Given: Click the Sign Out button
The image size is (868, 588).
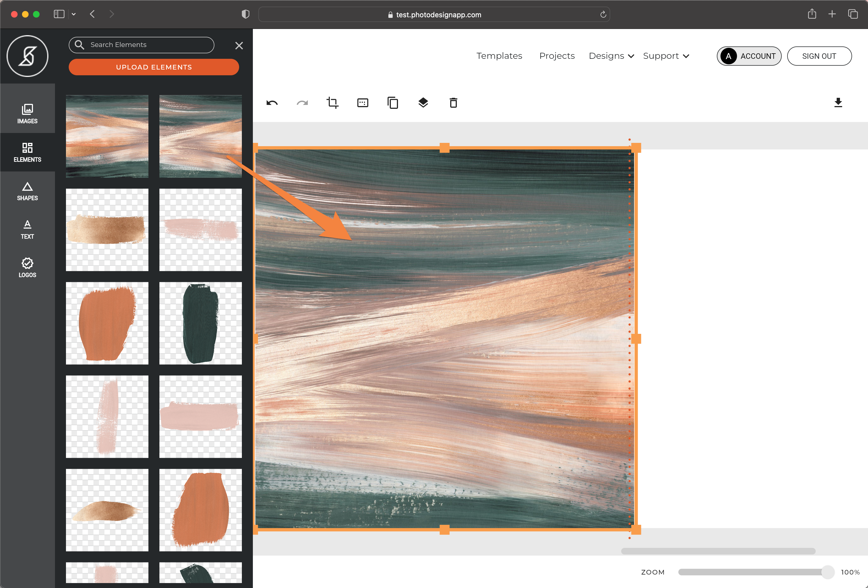Looking at the screenshot, I should [x=819, y=56].
